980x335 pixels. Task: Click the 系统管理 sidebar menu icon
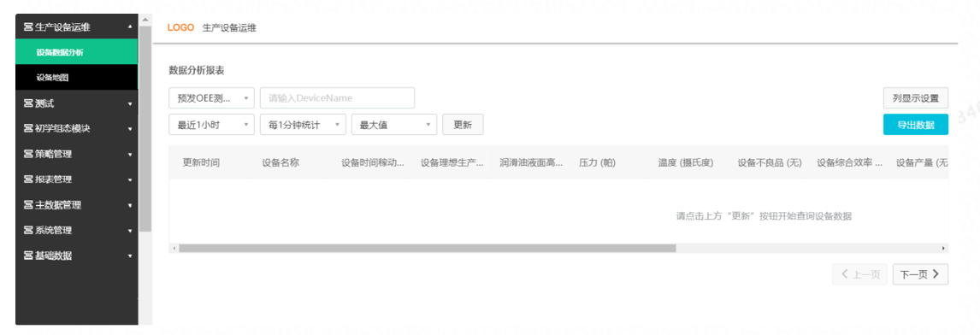point(27,230)
